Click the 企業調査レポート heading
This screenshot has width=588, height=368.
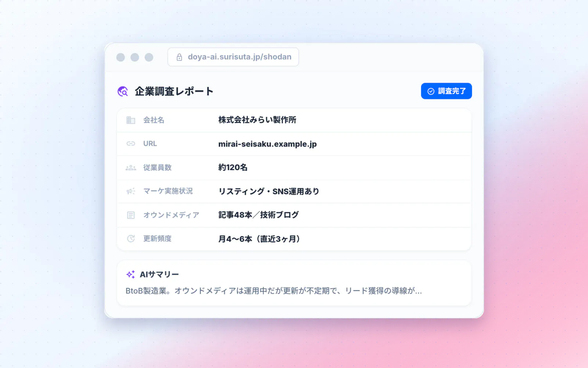click(x=174, y=91)
